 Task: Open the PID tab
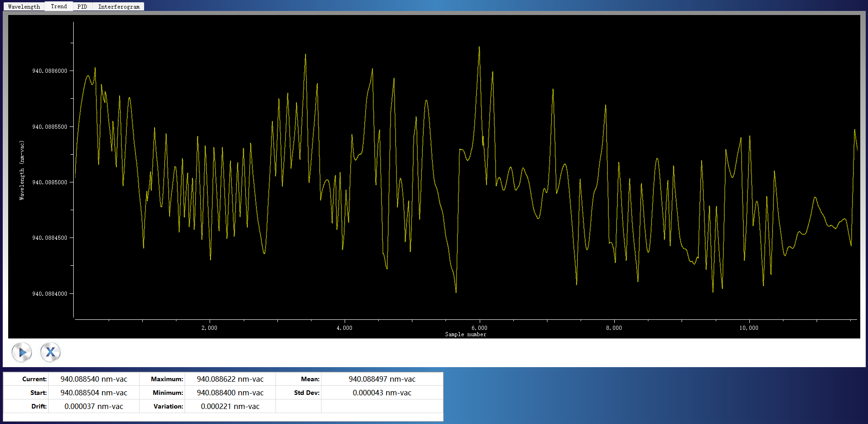[82, 6]
